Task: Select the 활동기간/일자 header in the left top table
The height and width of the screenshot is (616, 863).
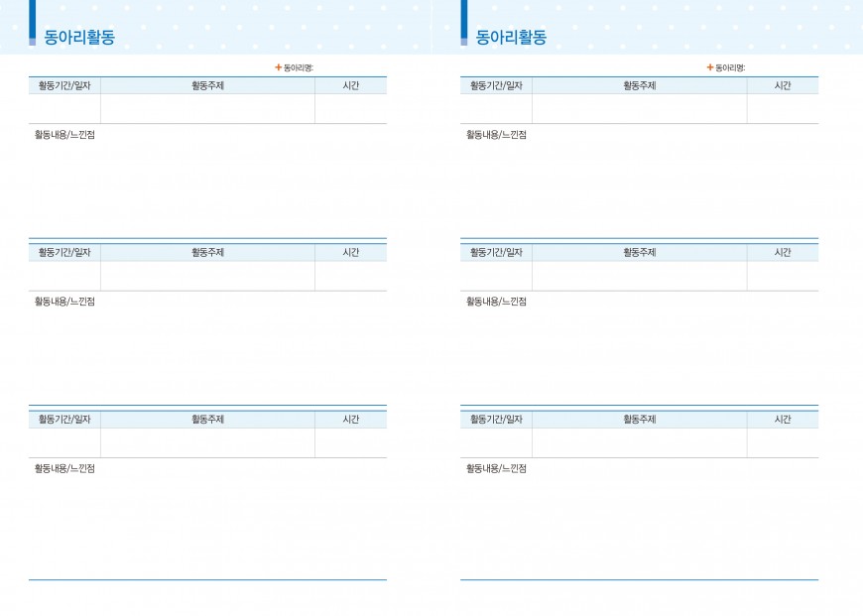Action: point(62,85)
